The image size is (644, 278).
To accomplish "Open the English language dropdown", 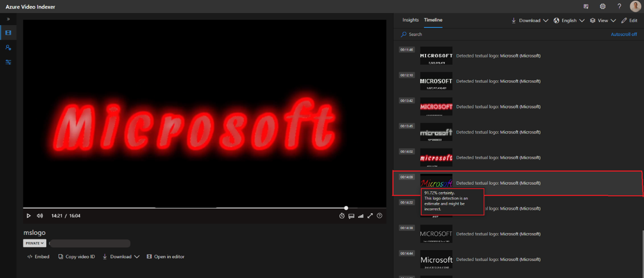I will (569, 21).
